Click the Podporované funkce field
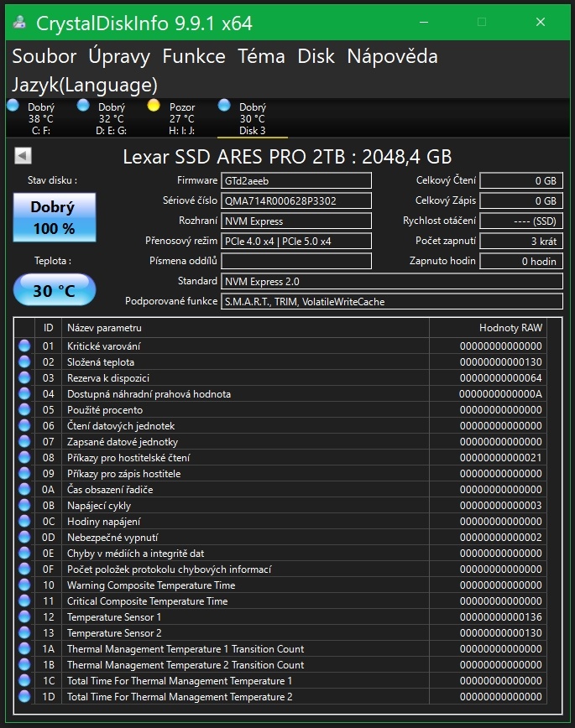 pos(392,301)
